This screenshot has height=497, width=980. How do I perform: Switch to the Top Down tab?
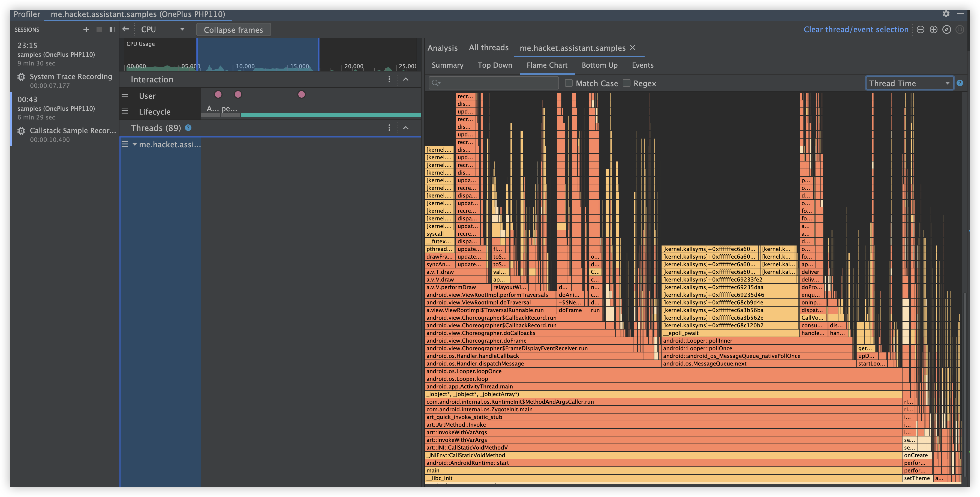click(x=495, y=65)
